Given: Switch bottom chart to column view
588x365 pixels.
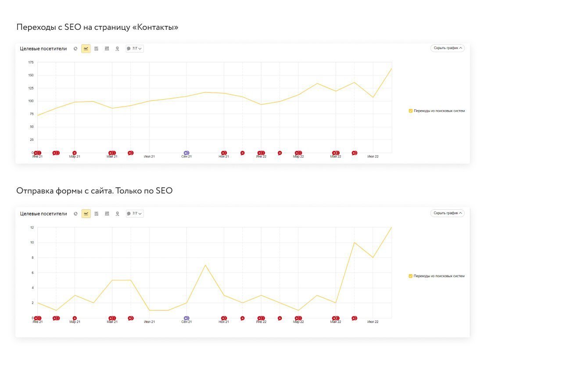Looking at the screenshot, I should click(107, 214).
